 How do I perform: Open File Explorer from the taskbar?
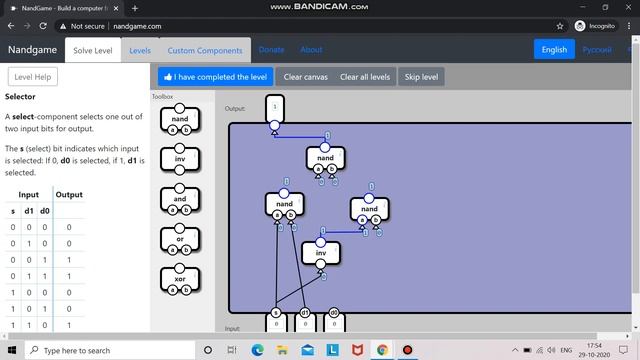(282, 350)
